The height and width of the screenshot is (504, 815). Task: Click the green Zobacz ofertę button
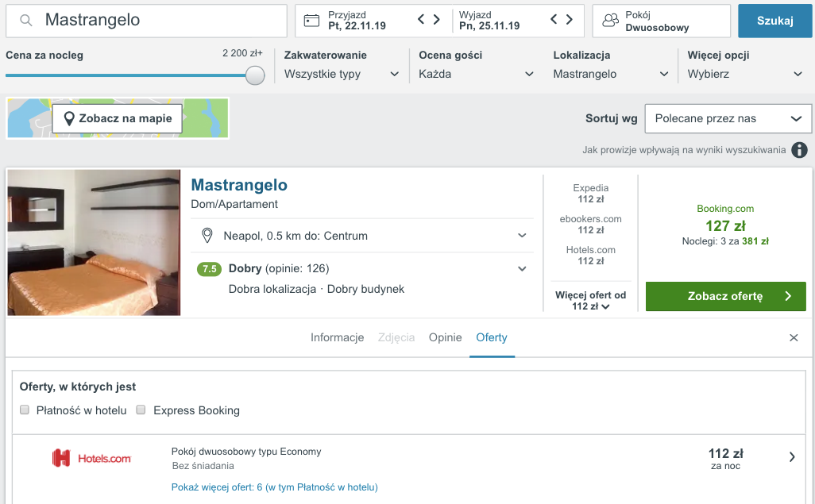(725, 296)
